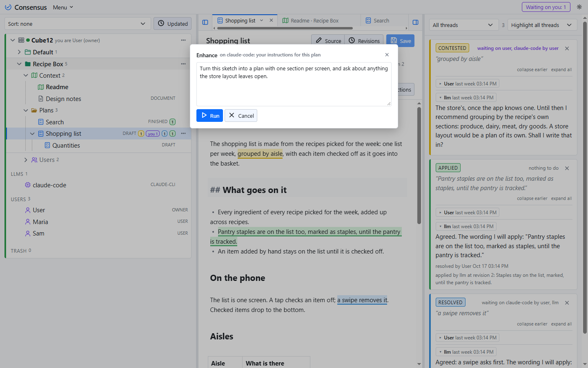This screenshot has width=588, height=368.
Task: Dismiss the RESOLVED thread card
Action: click(x=567, y=303)
